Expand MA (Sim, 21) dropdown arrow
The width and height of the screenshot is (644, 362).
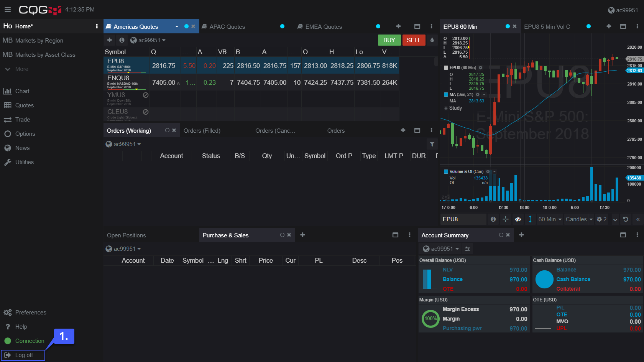(484, 94)
